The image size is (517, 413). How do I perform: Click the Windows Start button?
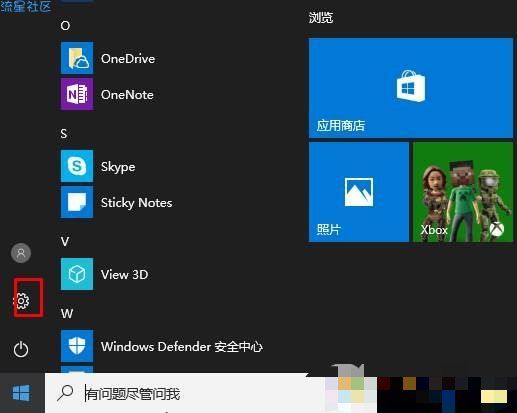[21, 393]
